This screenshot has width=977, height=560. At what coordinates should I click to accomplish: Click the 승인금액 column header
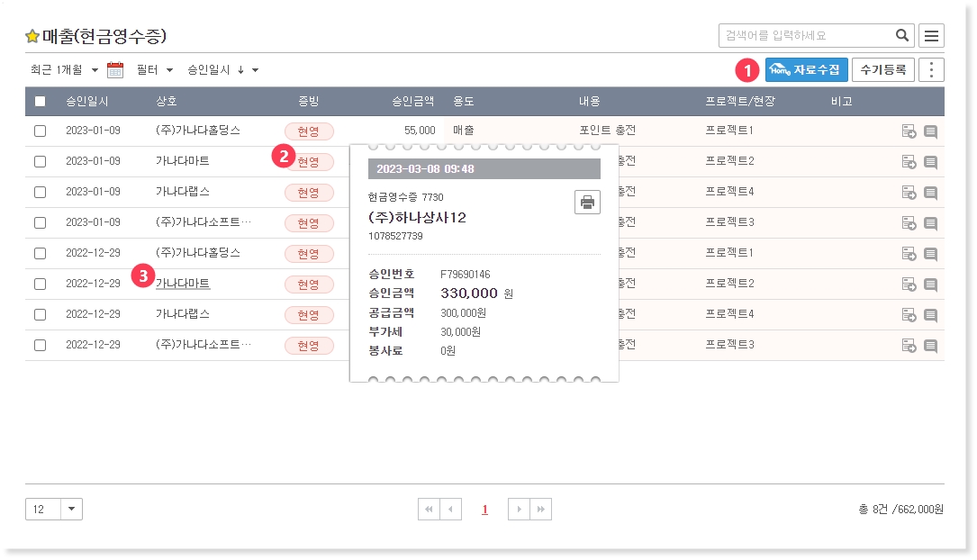click(x=413, y=102)
